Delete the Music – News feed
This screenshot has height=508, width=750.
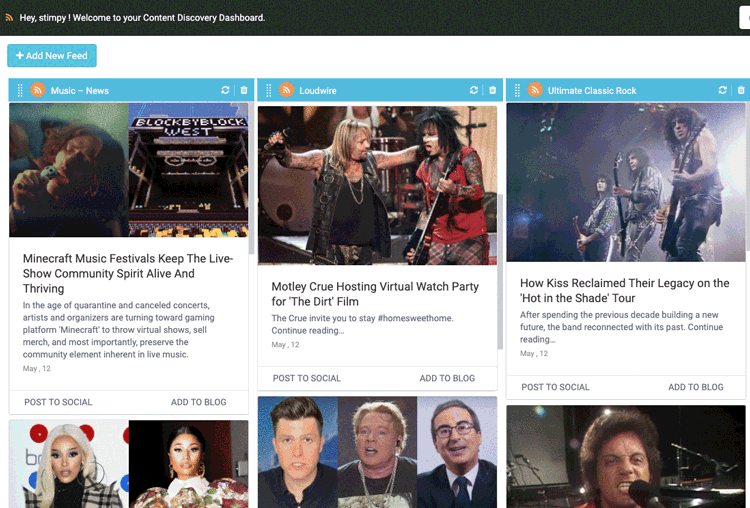point(244,90)
